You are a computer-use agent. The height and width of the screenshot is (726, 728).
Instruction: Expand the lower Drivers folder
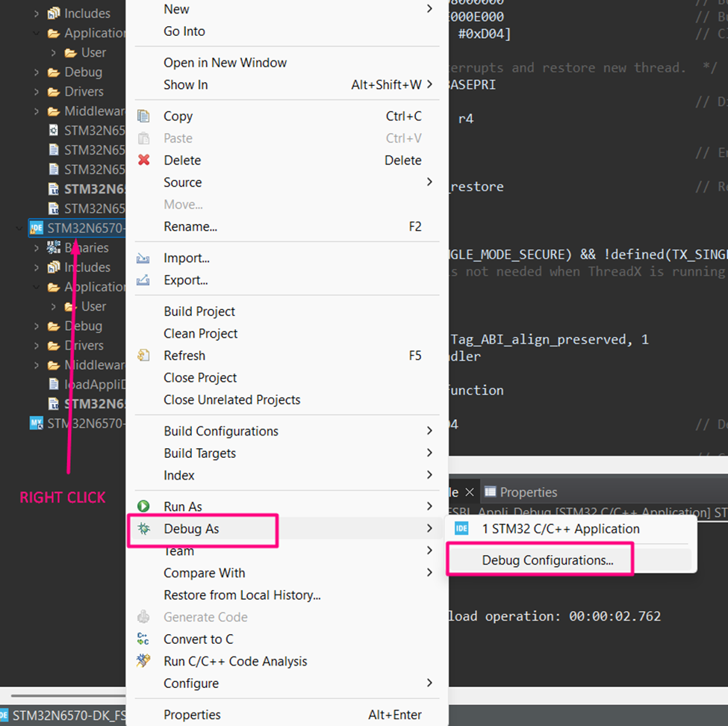(37, 345)
